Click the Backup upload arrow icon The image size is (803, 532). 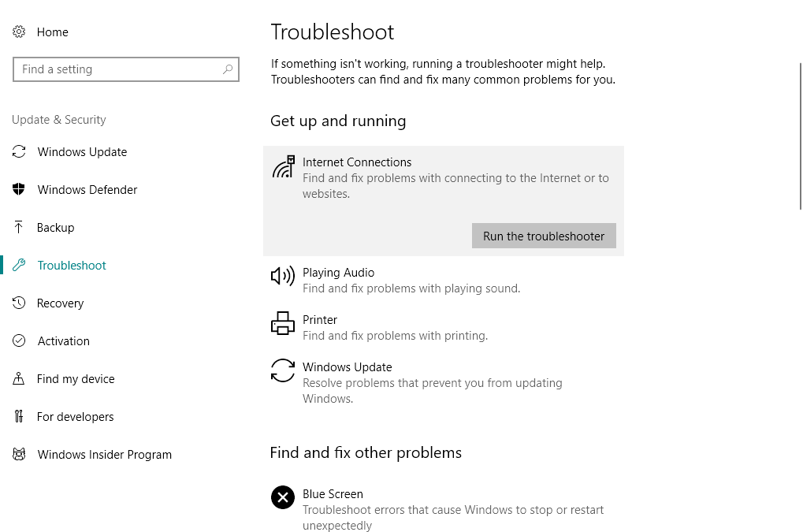pos(19,228)
